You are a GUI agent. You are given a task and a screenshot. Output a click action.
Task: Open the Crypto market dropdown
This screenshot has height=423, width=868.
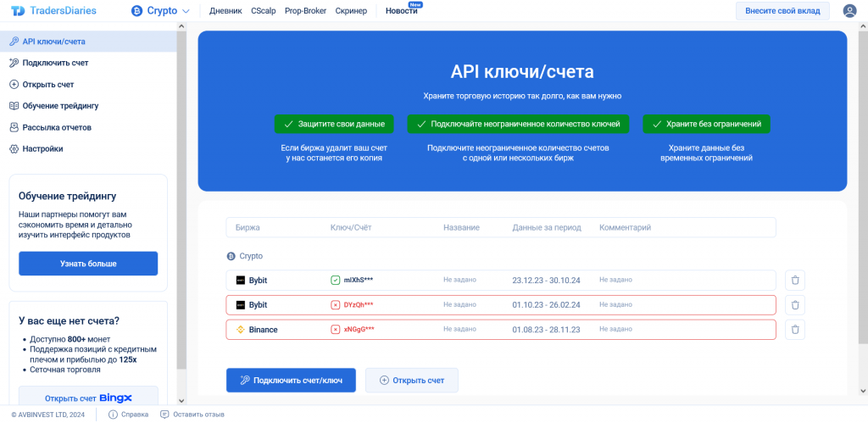(161, 11)
